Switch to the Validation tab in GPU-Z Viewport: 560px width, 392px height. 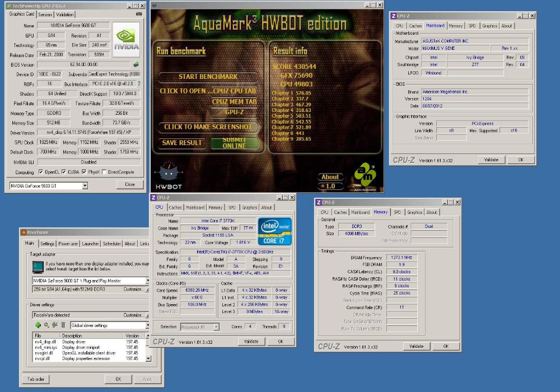point(64,15)
